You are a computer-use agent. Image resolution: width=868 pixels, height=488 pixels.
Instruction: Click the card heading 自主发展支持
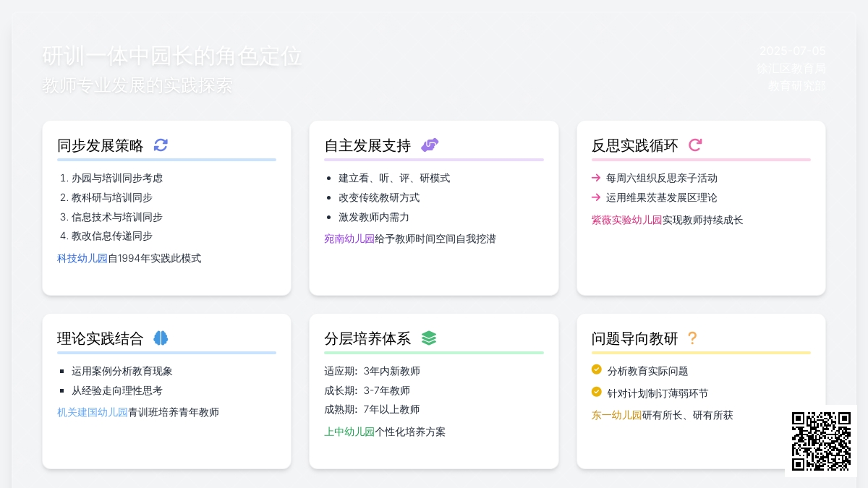(x=367, y=145)
